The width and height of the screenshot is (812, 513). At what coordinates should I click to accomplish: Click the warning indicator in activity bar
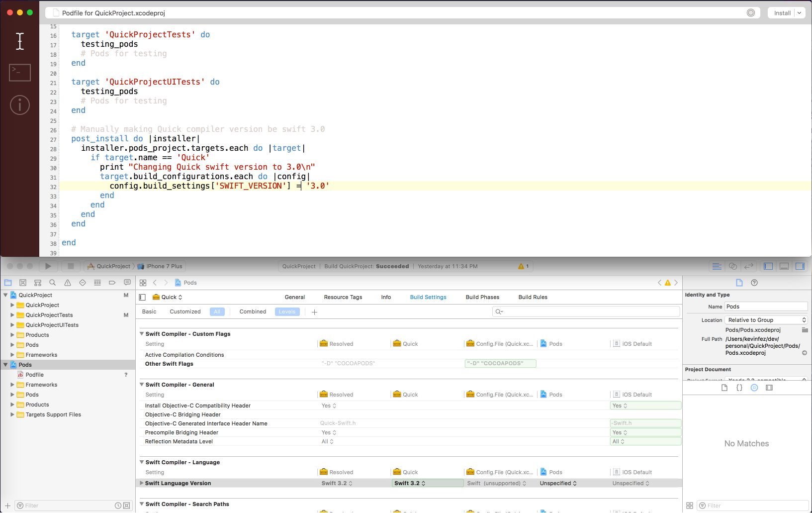[523, 266]
